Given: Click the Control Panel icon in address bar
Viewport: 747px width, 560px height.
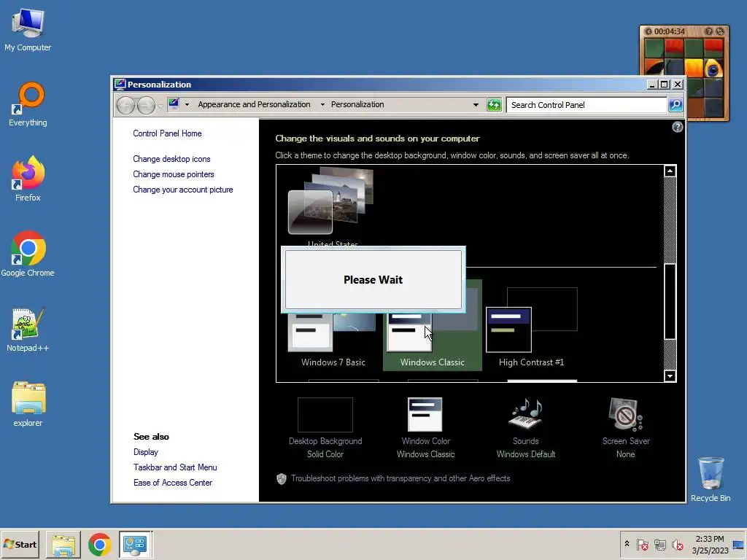Looking at the screenshot, I should pyautogui.click(x=174, y=104).
